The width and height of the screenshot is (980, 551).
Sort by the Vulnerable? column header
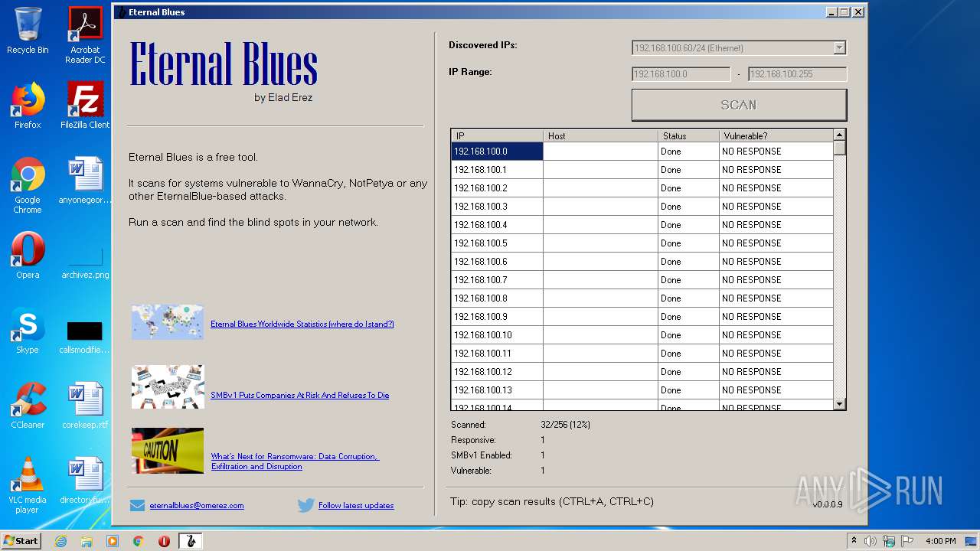pyautogui.click(x=776, y=136)
